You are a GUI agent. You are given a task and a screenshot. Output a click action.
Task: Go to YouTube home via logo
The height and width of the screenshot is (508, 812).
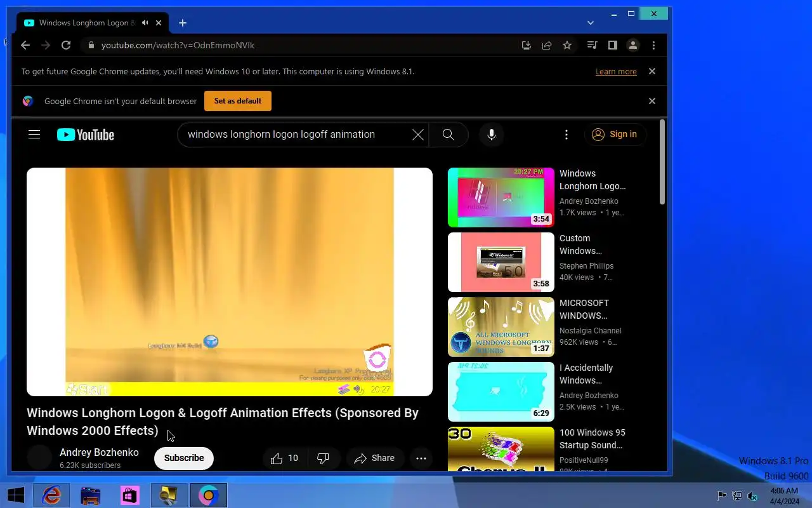(86, 135)
